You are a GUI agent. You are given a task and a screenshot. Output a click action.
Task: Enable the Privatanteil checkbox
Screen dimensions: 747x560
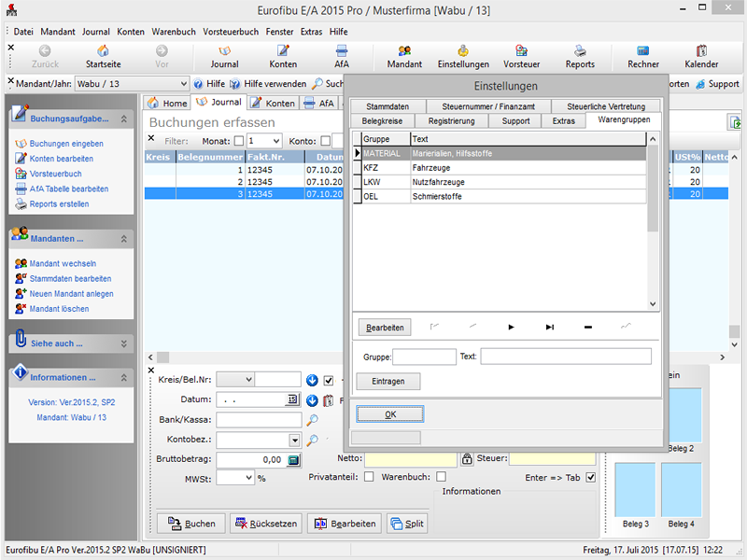(x=369, y=477)
